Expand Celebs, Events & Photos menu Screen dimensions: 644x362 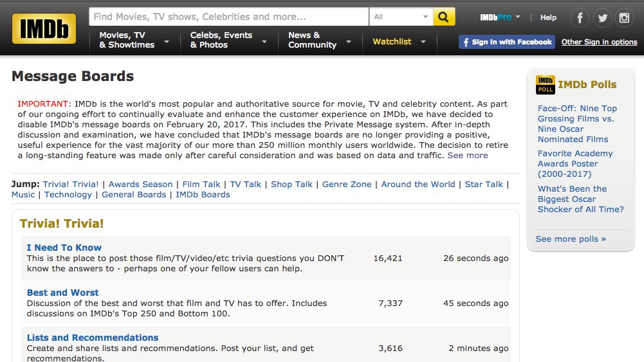click(229, 41)
